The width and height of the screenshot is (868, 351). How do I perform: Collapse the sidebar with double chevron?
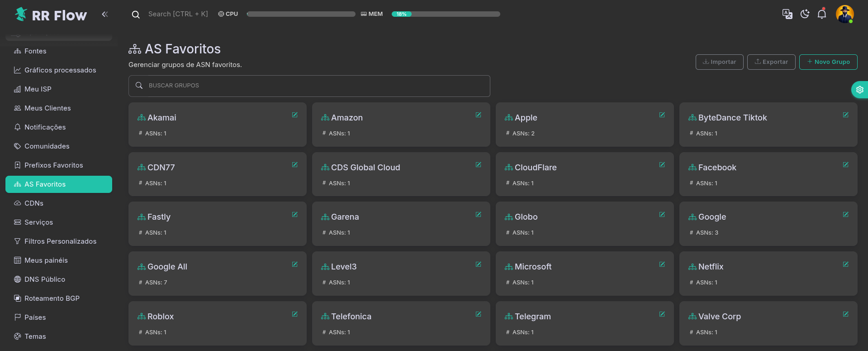pyautogui.click(x=105, y=14)
